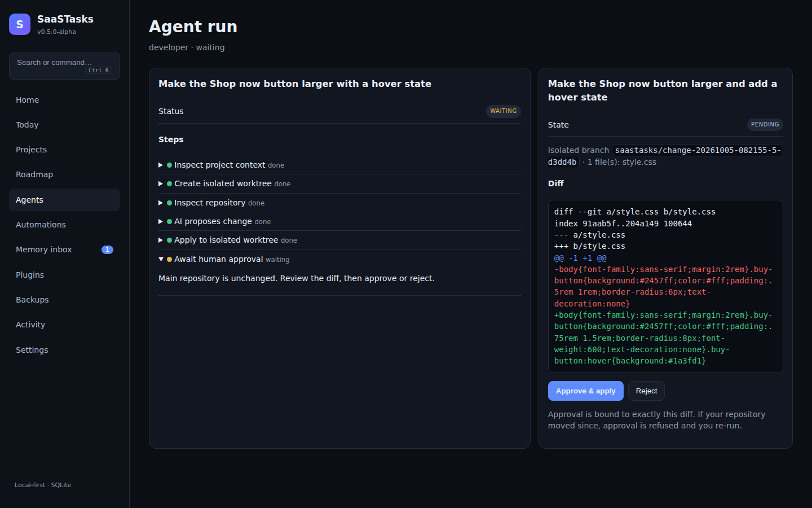Collapse the Await human approval step
812x508 pixels.
(x=339, y=259)
